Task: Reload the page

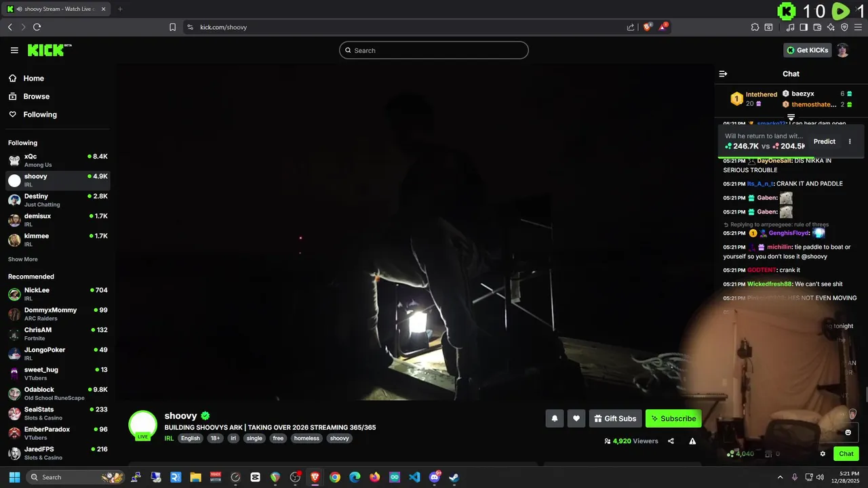Action: pyautogui.click(x=37, y=27)
